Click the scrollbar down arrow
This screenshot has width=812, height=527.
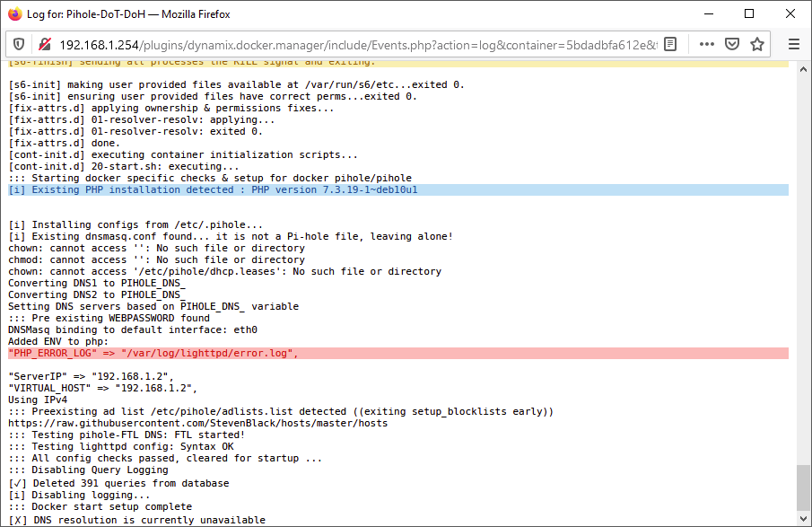pyautogui.click(x=803, y=519)
